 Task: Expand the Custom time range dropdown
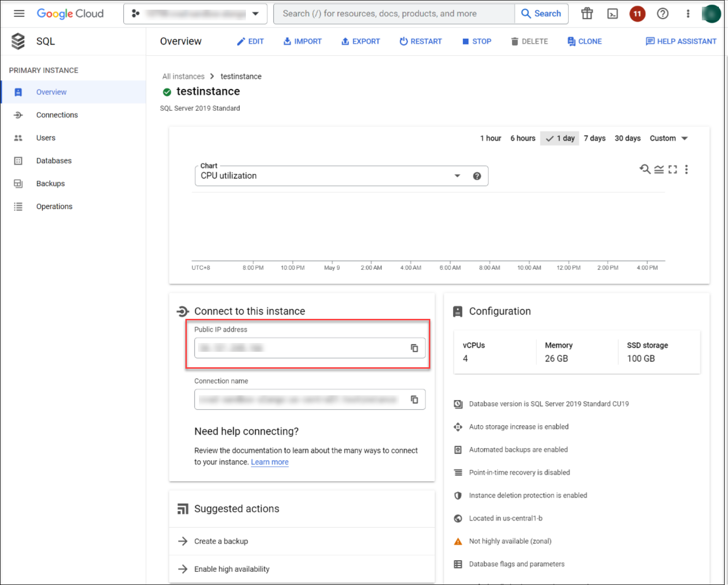point(668,138)
